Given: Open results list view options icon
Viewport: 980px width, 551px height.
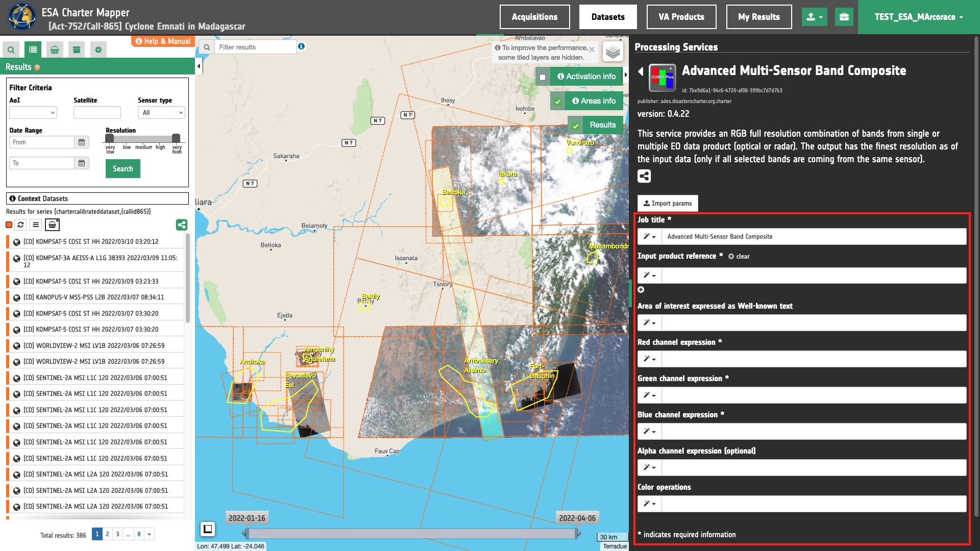Looking at the screenshot, I should click(36, 224).
